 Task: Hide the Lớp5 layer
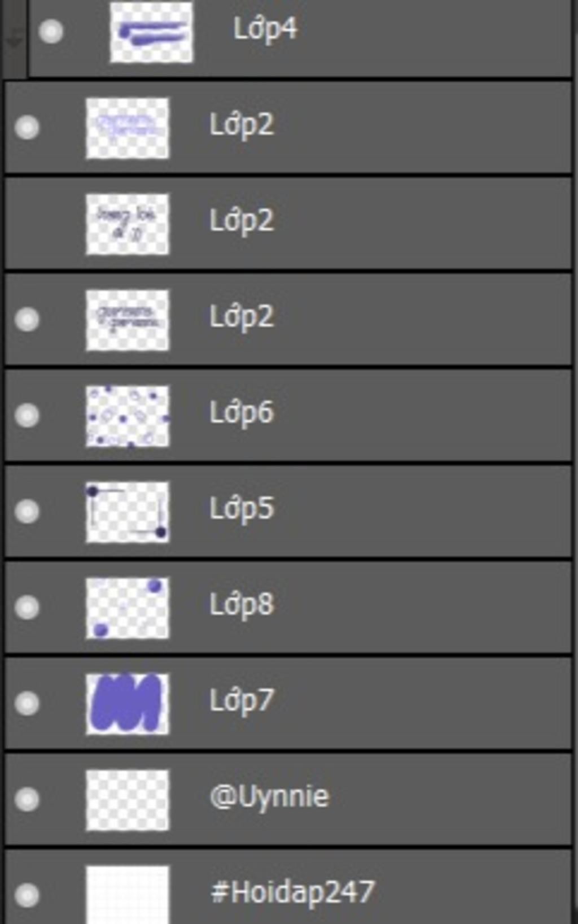pyautogui.click(x=27, y=512)
